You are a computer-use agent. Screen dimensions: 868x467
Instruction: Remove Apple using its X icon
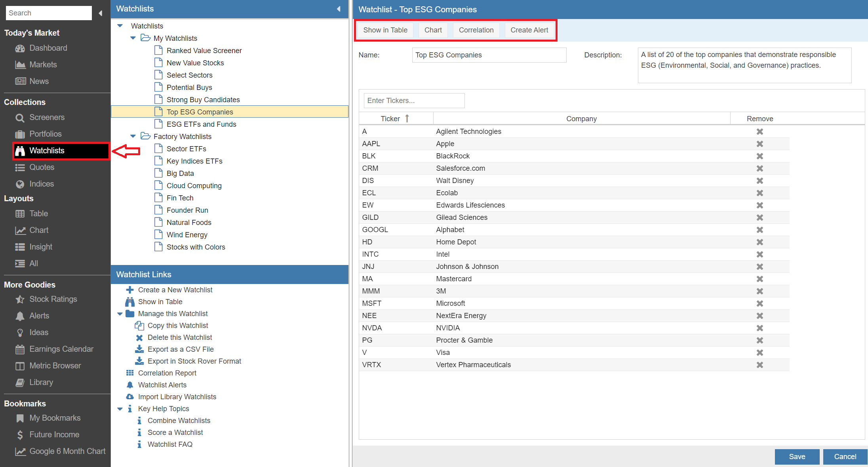759,144
